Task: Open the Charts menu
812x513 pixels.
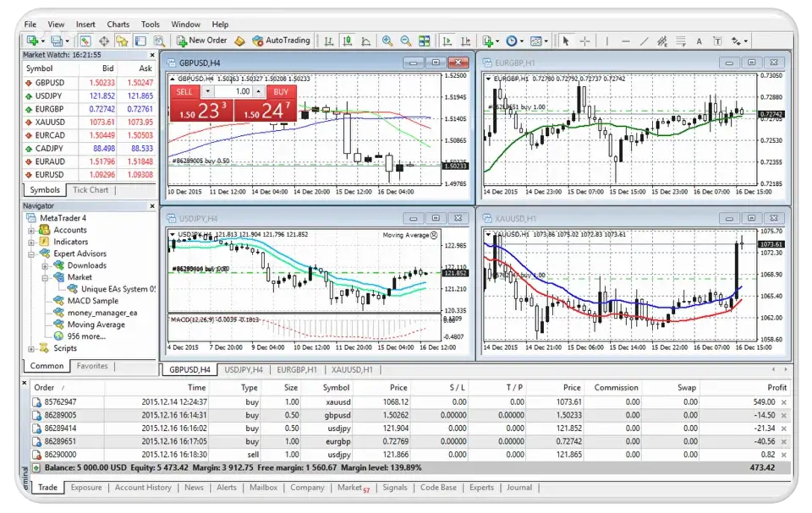Action: point(118,25)
